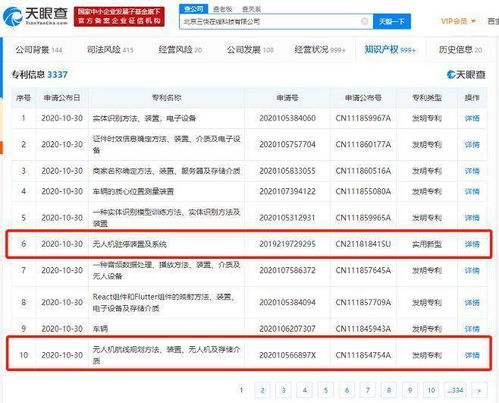Click the 天眼一下 search button
The image size is (499, 403).
point(392,22)
